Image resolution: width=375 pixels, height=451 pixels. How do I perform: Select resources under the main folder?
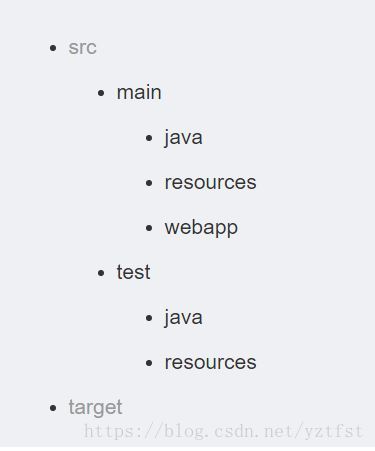click(x=210, y=183)
